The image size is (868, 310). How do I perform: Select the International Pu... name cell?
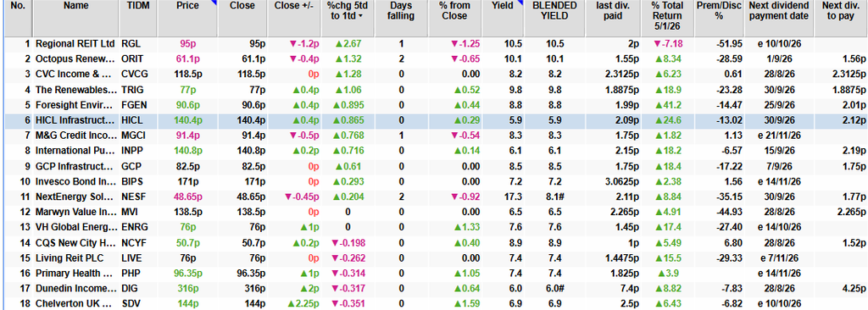75,151
